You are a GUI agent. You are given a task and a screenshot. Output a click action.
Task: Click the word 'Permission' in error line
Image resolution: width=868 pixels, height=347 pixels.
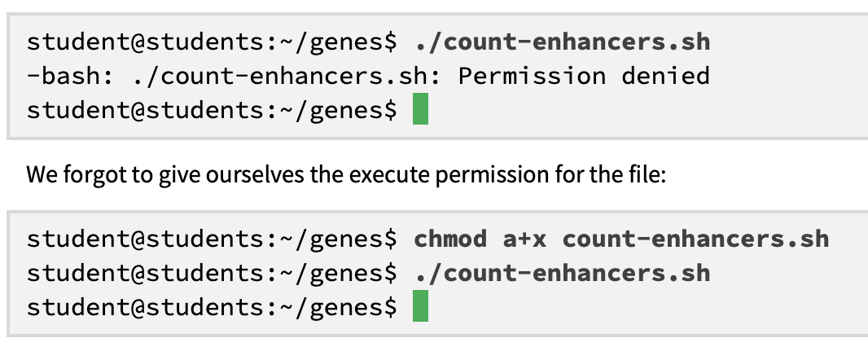(x=532, y=76)
